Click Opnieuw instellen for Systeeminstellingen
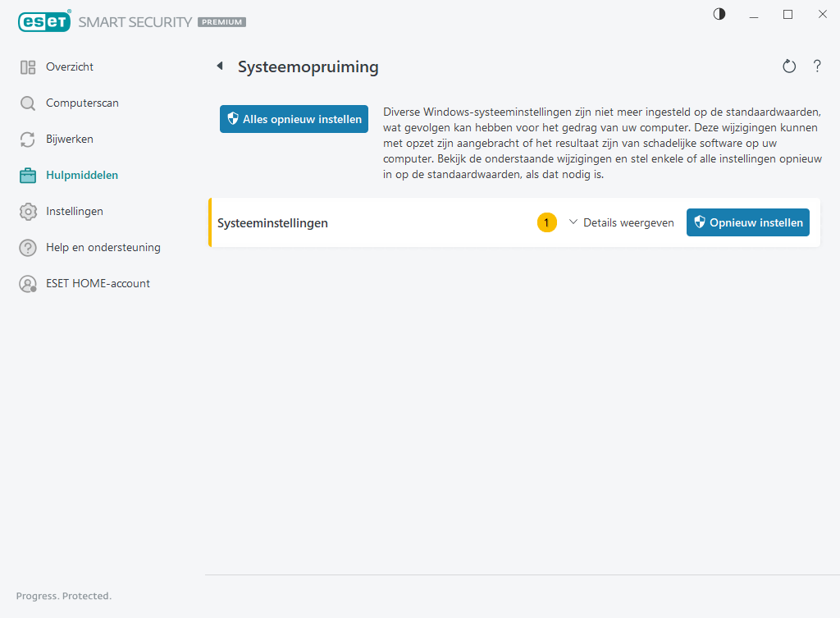The width and height of the screenshot is (840, 618). (747, 222)
